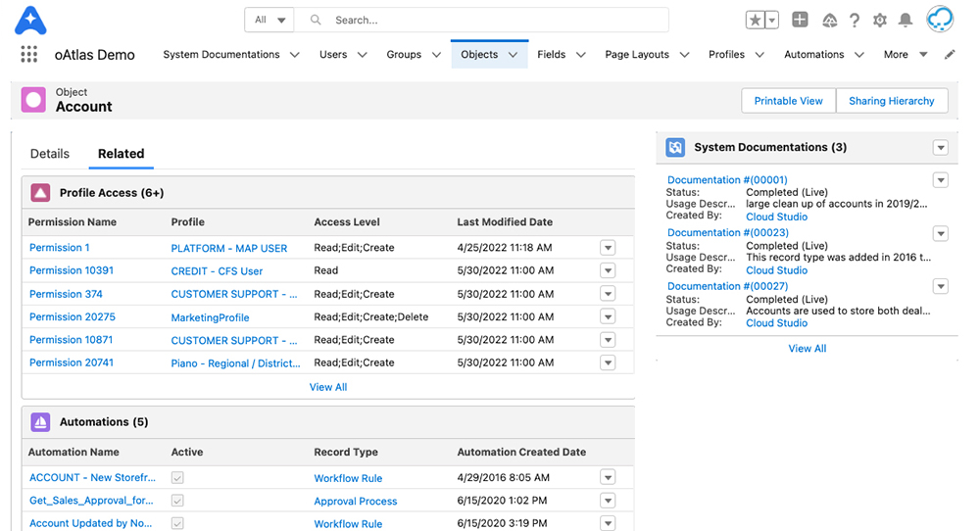Toggle Active checkbox for Account Updated automation
The height and width of the screenshot is (531, 980).
point(177,523)
